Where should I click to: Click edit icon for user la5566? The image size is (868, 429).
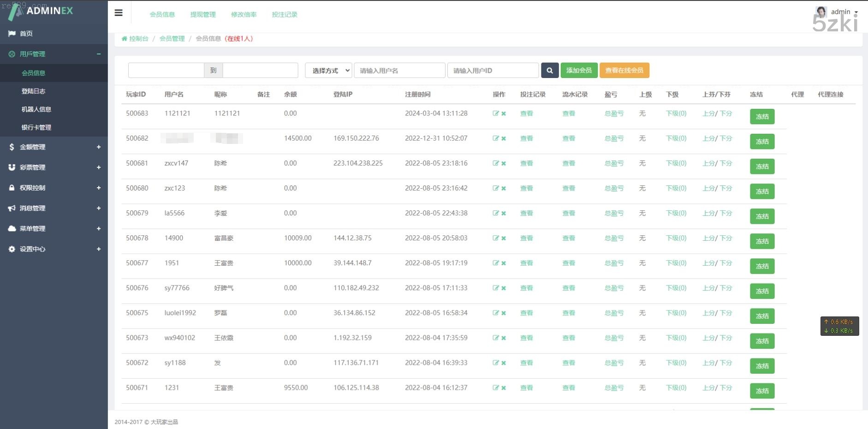(495, 213)
